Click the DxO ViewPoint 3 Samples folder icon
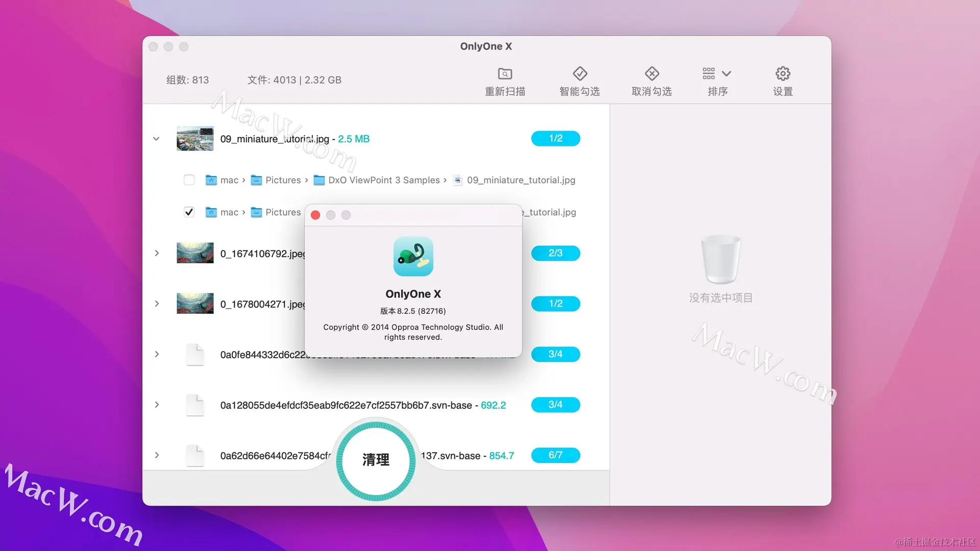 point(319,180)
